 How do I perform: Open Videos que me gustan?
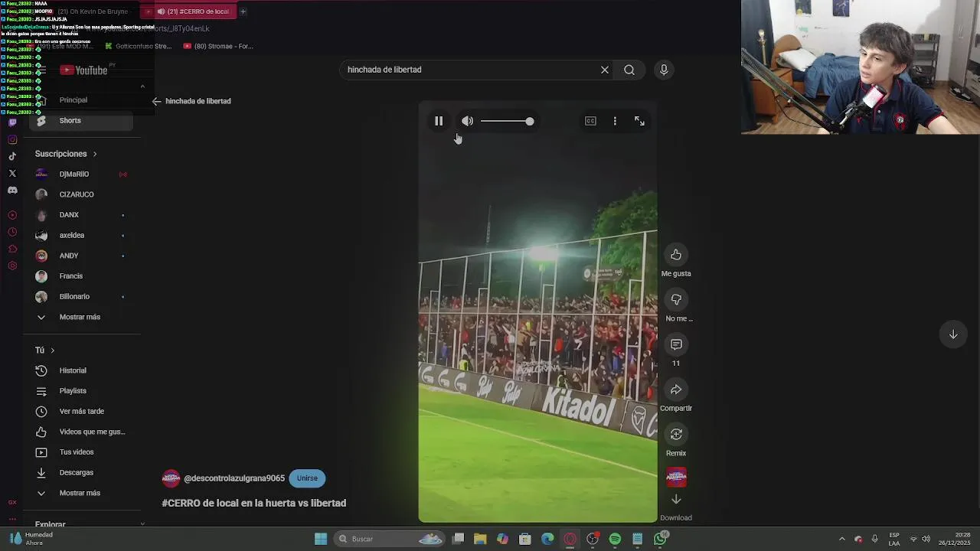[x=81, y=432]
